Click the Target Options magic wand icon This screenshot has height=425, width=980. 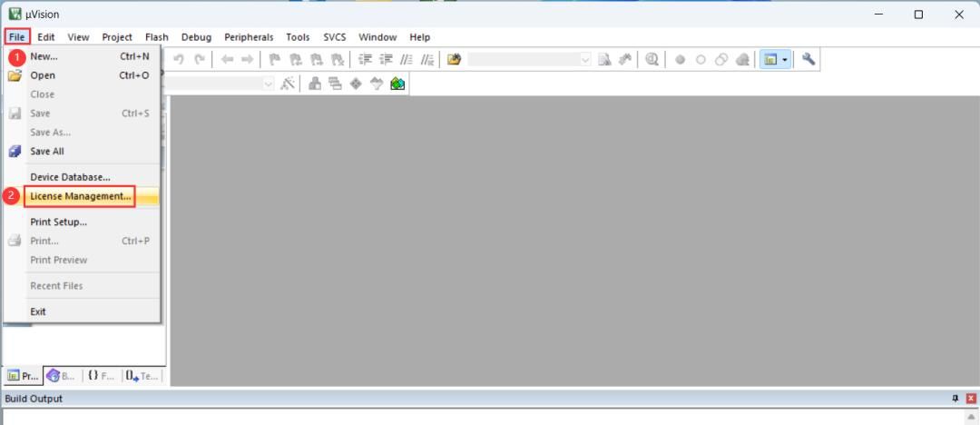[288, 84]
